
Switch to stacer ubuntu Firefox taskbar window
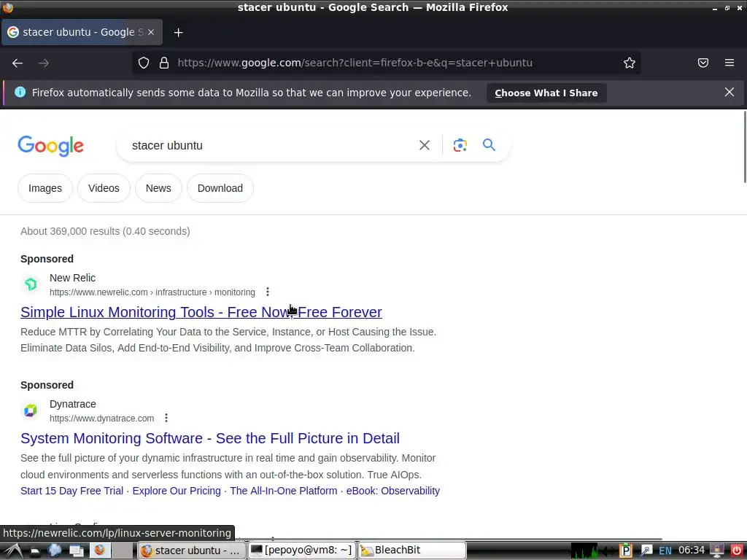pyautogui.click(x=192, y=551)
